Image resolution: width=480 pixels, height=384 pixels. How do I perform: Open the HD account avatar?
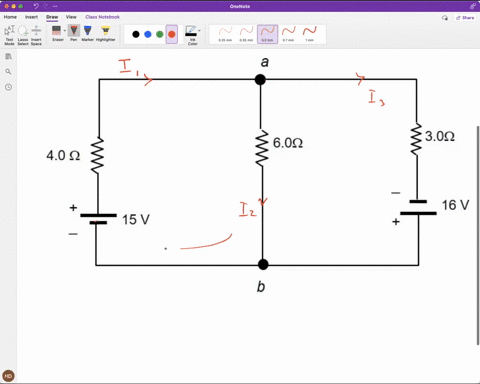(x=8, y=376)
